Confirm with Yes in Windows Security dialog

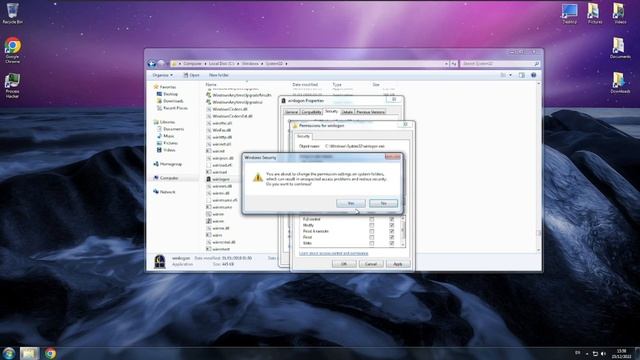[351, 203]
